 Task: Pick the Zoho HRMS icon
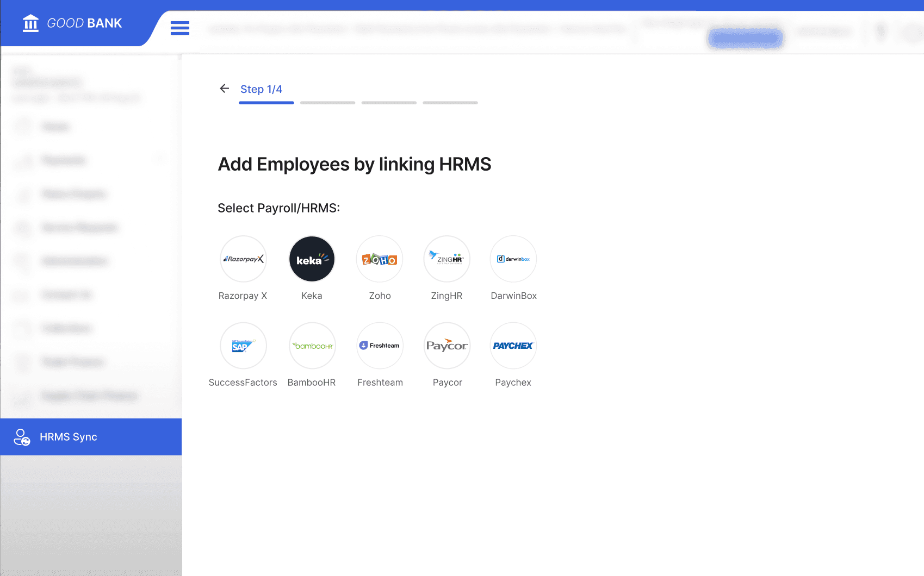(x=380, y=259)
